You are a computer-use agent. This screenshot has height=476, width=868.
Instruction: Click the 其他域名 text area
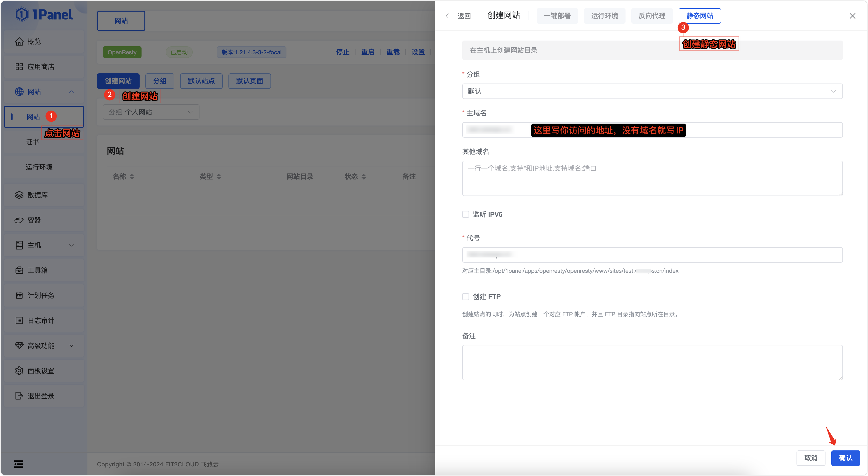pos(652,179)
